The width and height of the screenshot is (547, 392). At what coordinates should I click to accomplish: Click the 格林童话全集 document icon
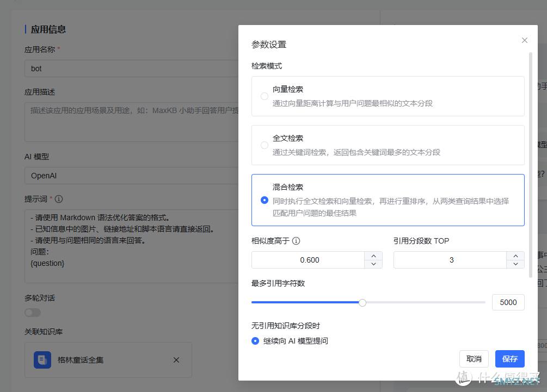[42, 360]
